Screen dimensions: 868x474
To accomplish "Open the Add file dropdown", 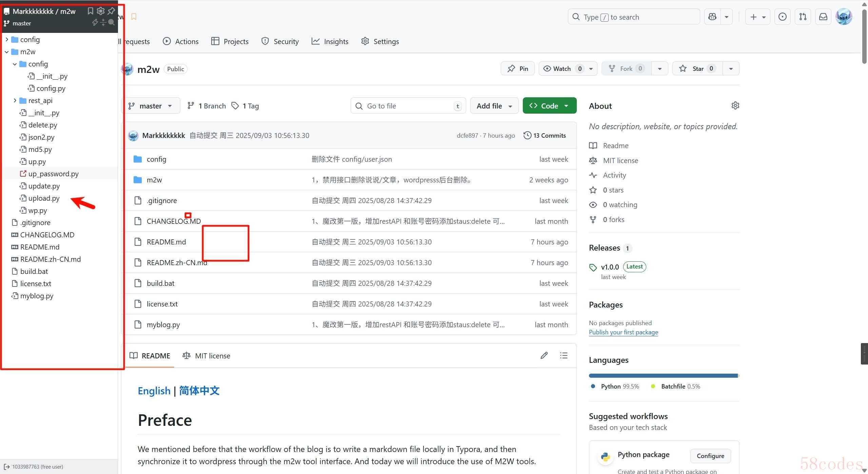I will click(494, 106).
